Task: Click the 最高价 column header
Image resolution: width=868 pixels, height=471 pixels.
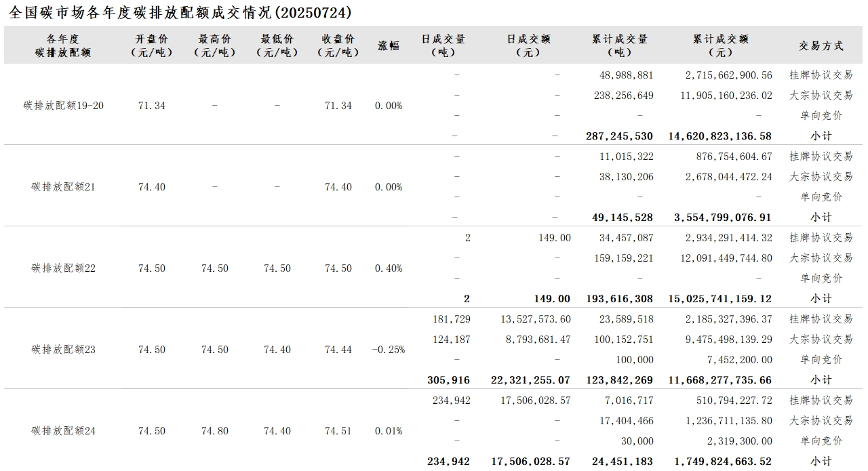Action: coord(214,45)
